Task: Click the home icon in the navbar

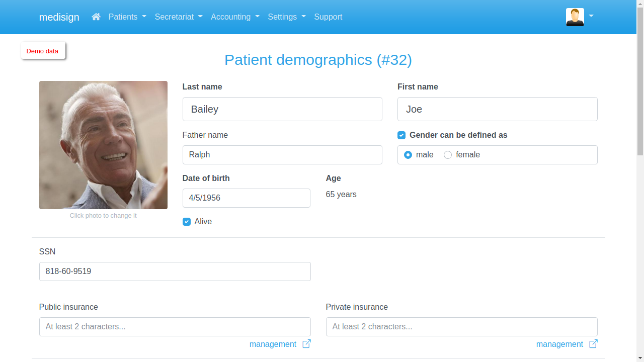Action: click(x=96, y=17)
